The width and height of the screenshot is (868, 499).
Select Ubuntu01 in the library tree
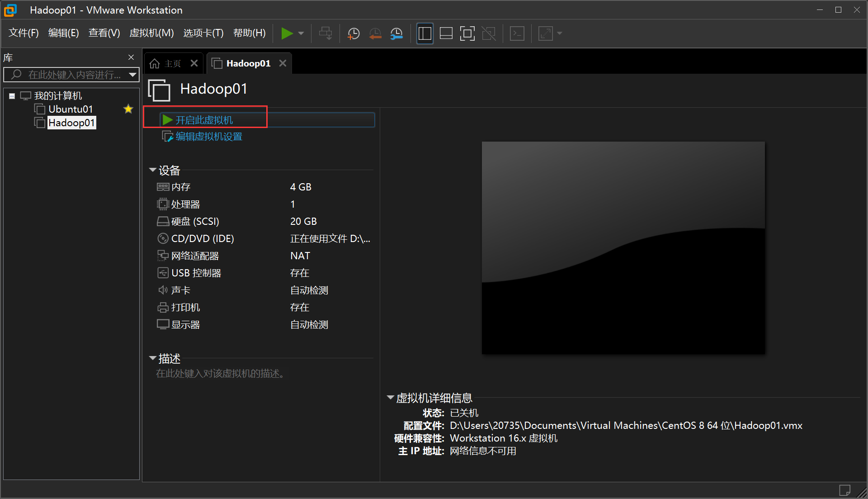pos(71,109)
